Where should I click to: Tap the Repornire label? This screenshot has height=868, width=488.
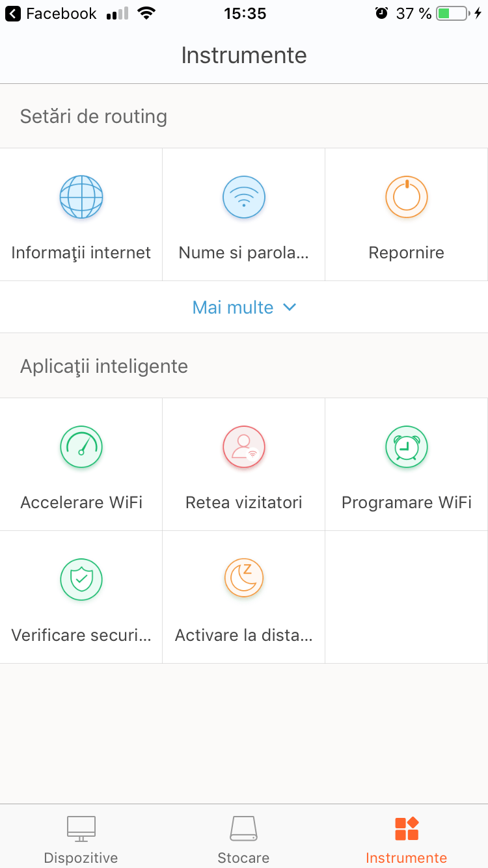[407, 252]
